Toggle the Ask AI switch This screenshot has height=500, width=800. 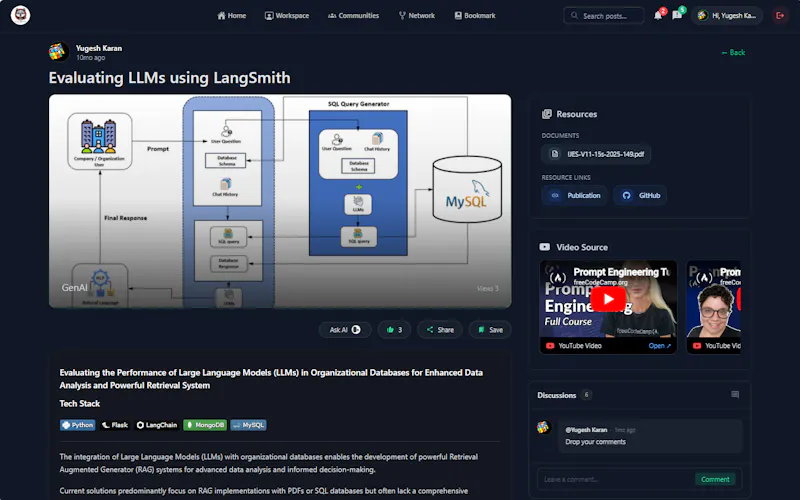tap(356, 330)
